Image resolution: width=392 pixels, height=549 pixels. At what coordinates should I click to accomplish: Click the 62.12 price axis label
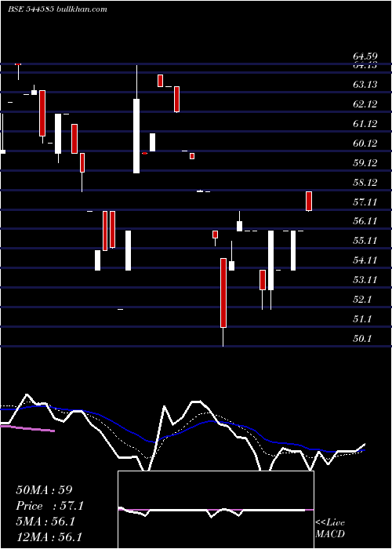pos(365,104)
